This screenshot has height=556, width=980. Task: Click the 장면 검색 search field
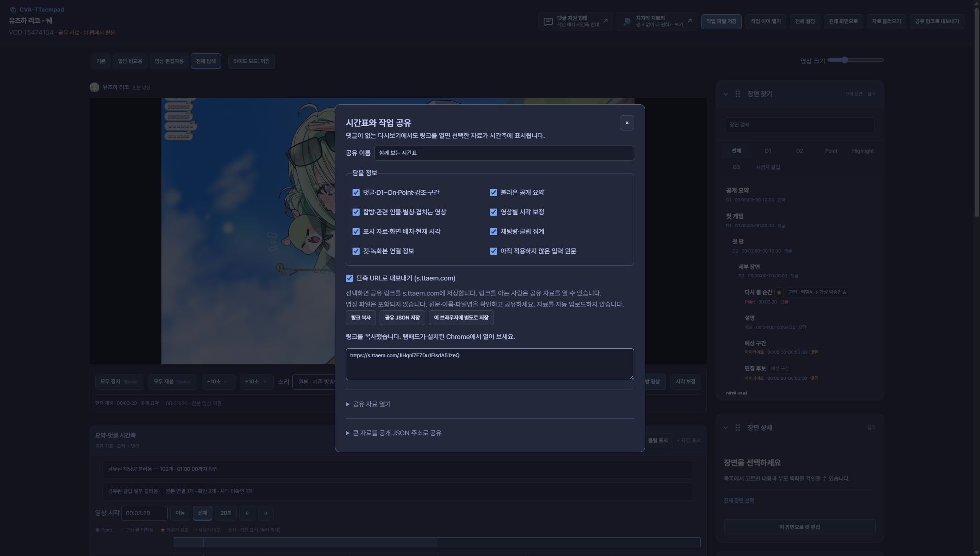(x=800, y=125)
